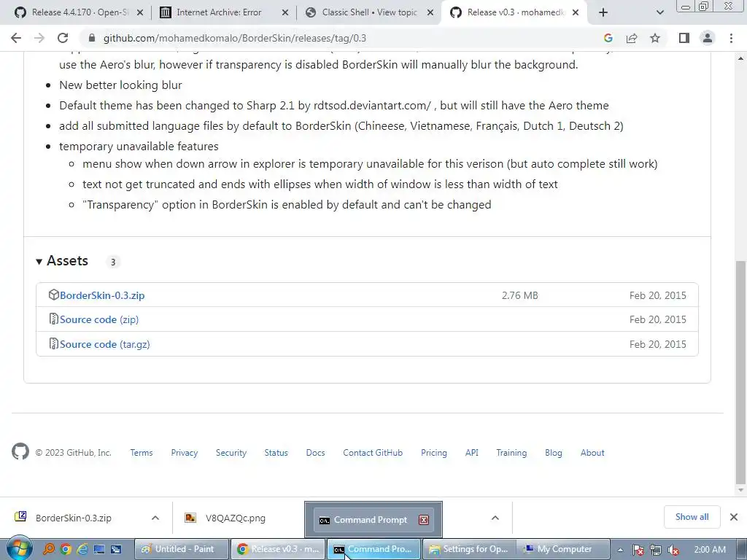This screenshot has width=747, height=560.
Task: Click the address bar URL field
Action: click(343, 38)
